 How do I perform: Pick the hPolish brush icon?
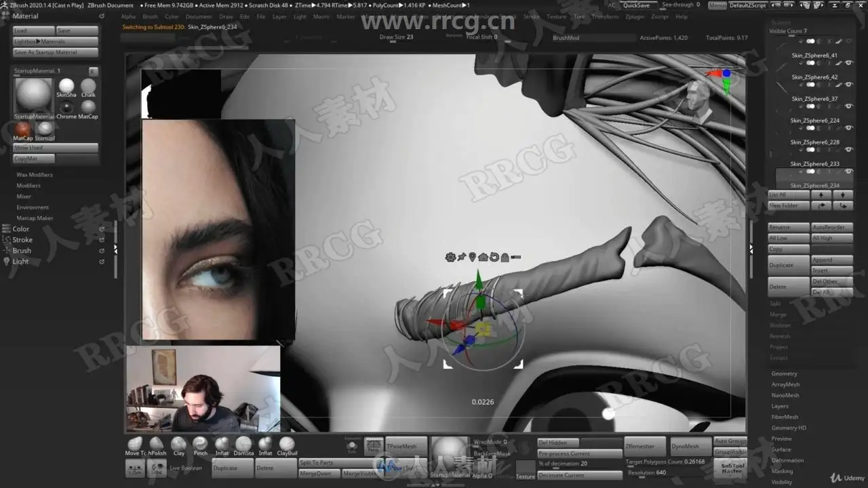point(157,444)
